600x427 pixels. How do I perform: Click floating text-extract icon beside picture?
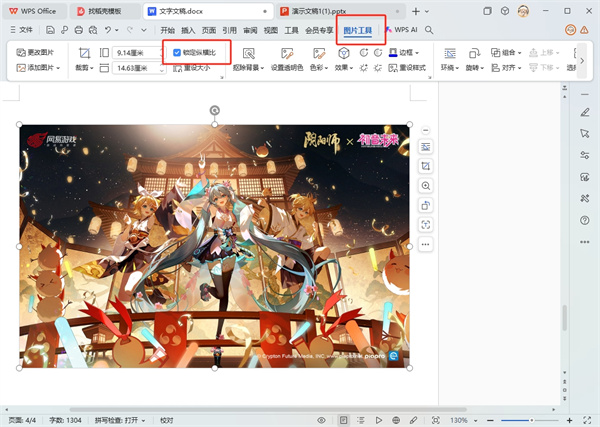(x=426, y=225)
